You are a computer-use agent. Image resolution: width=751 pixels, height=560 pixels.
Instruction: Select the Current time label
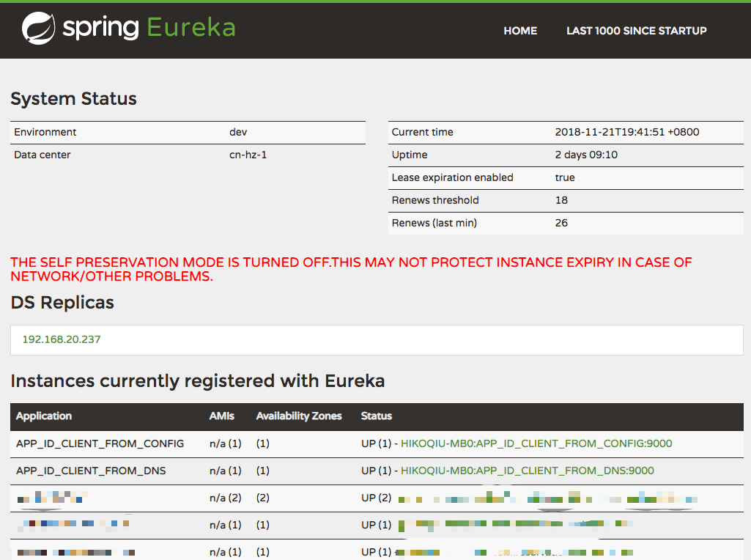pos(423,132)
